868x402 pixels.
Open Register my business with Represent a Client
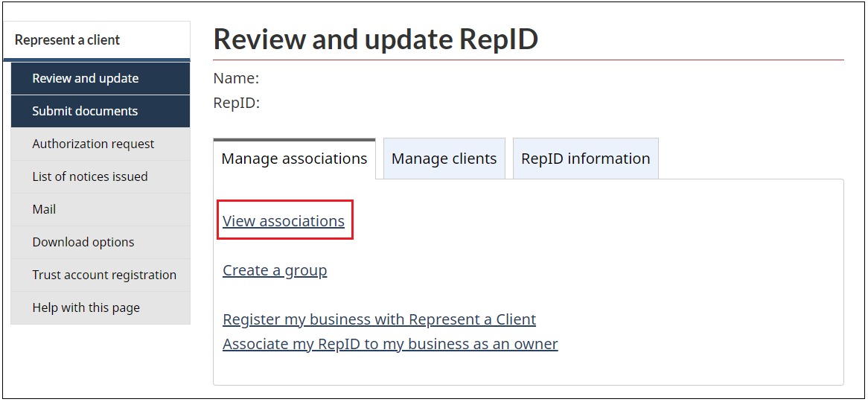(379, 319)
